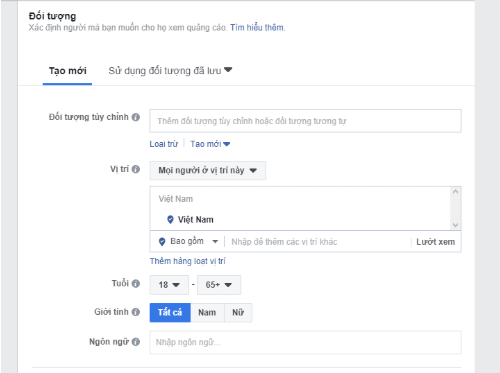Viewport: 500px width, 373px height.
Task: Click pin icon beside Bao gồm
Action: click(x=162, y=241)
